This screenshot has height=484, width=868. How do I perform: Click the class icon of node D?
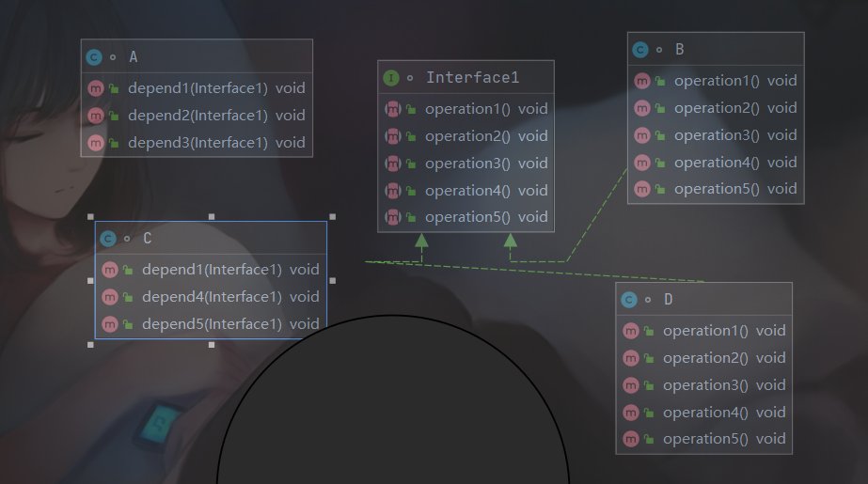coord(629,300)
